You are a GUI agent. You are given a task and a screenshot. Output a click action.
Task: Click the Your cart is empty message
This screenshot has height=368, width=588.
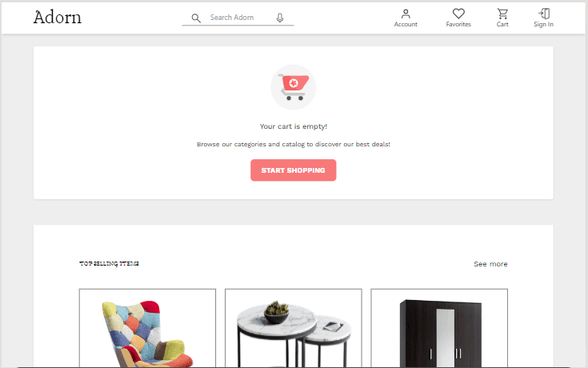pos(294,126)
